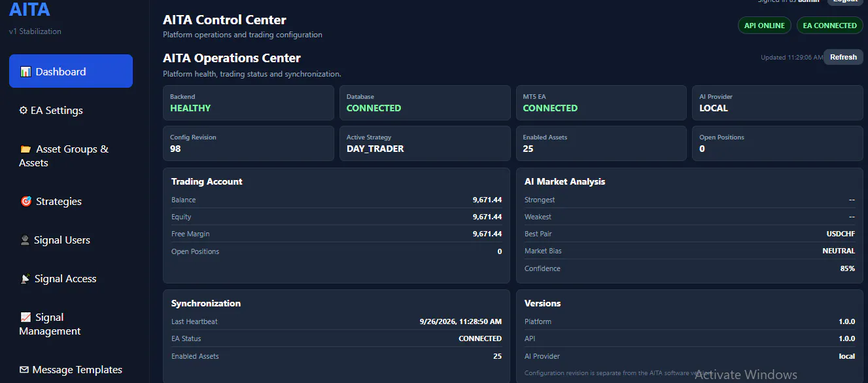Click the Refresh button
Screen dimensions: 868x383
843,57
